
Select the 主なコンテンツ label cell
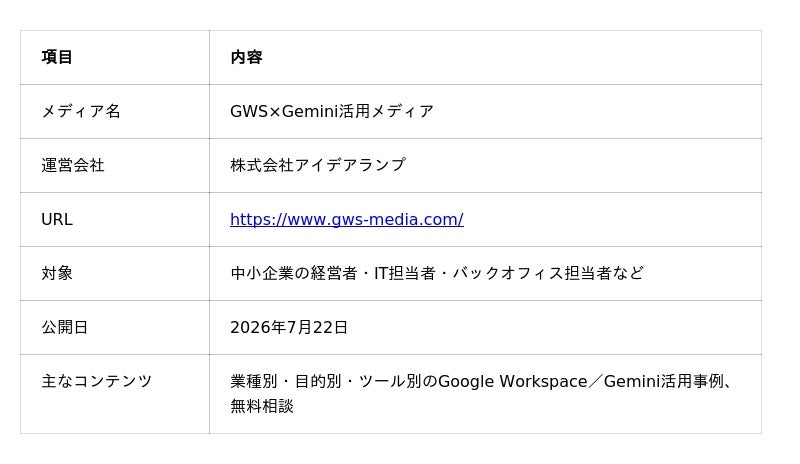pos(115,394)
